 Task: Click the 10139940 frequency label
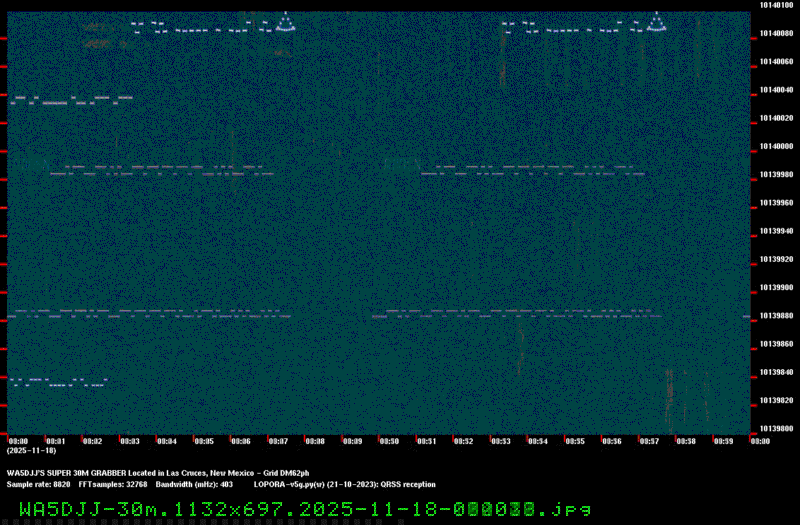(x=777, y=231)
